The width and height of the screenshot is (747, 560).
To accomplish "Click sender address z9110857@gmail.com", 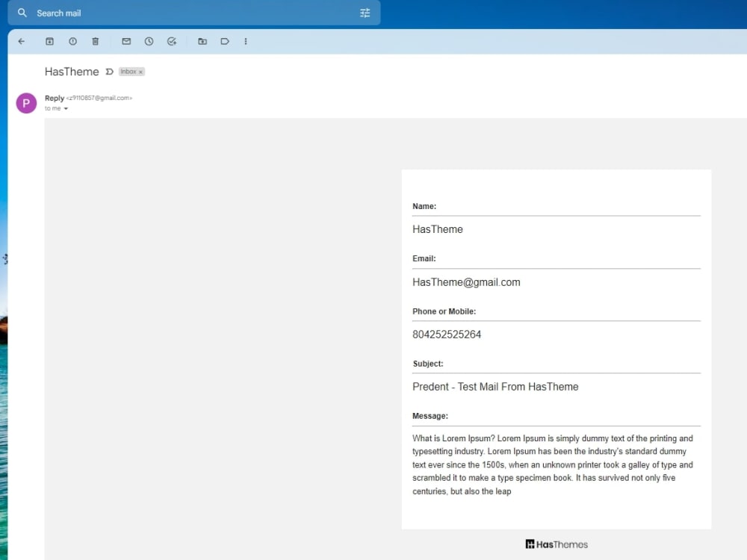I will click(x=99, y=98).
